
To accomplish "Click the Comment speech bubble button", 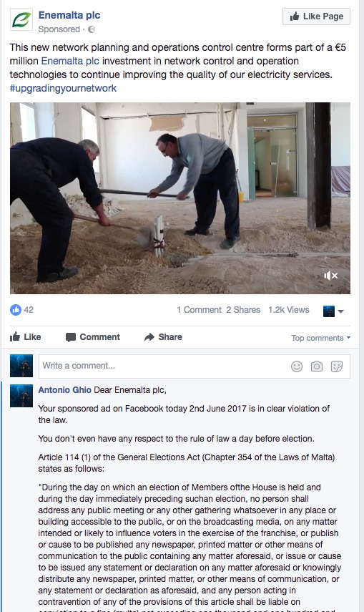I will point(93,337).
